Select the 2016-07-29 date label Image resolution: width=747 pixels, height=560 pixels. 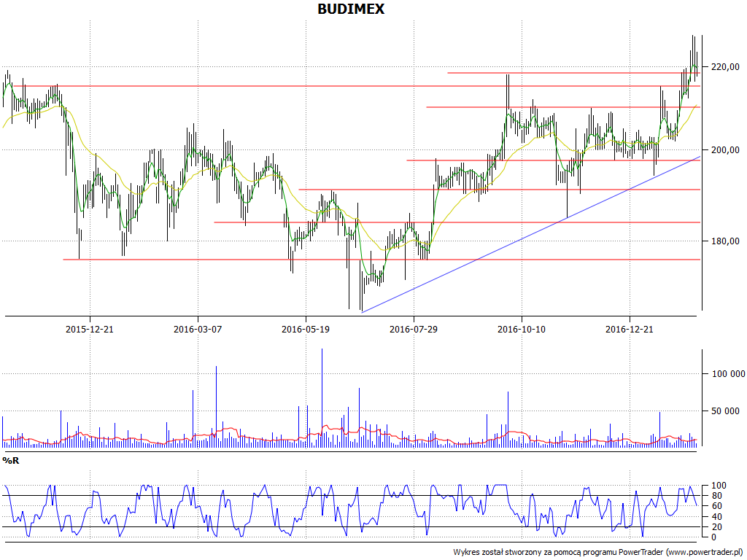click(414, 329)
